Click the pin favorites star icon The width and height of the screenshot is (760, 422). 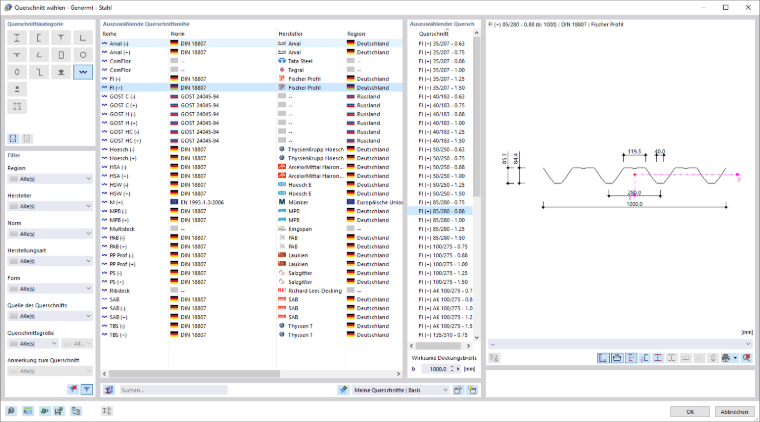pyautogui.click(x=343, y=390)
